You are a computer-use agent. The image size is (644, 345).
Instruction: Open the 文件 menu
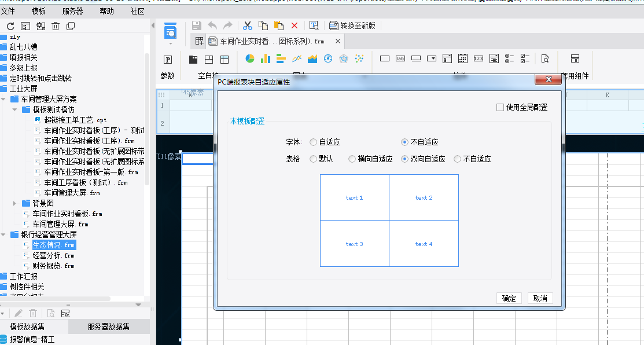click(x=8, y=11)
